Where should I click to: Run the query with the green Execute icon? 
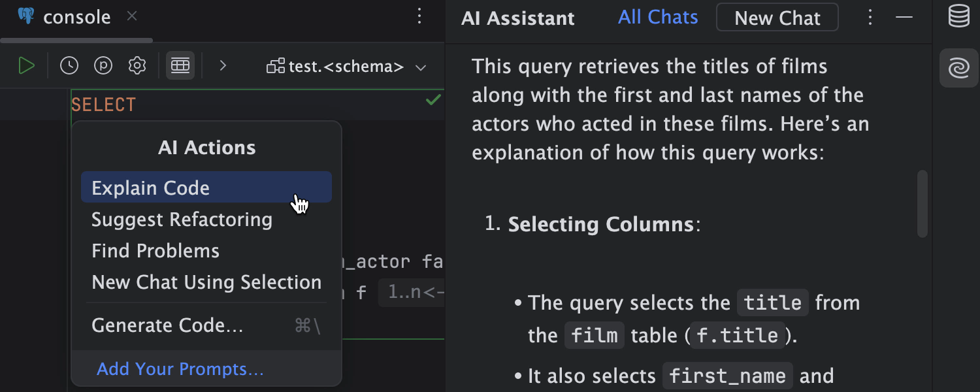pos(26,65)
